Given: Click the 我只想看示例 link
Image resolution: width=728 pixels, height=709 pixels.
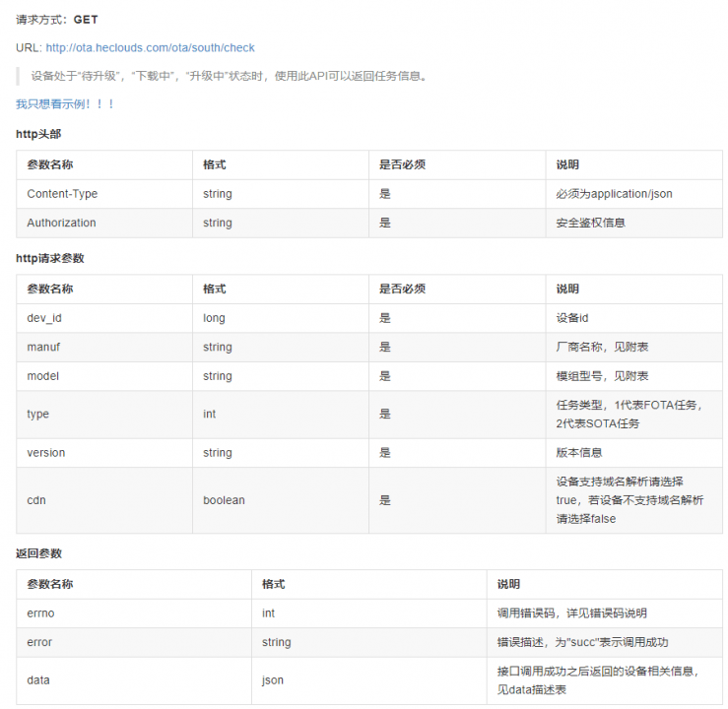Looking at the screenshot, I should 65,104.
